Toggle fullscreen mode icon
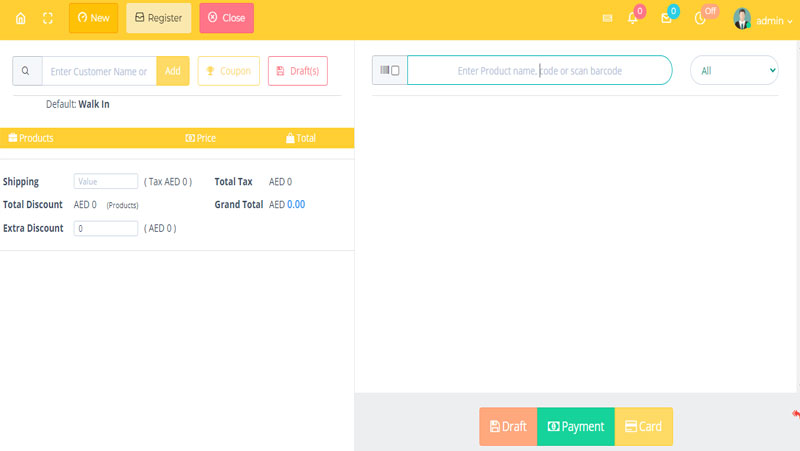The height and width of the screenshot is (451, 800). click(47, 18)
